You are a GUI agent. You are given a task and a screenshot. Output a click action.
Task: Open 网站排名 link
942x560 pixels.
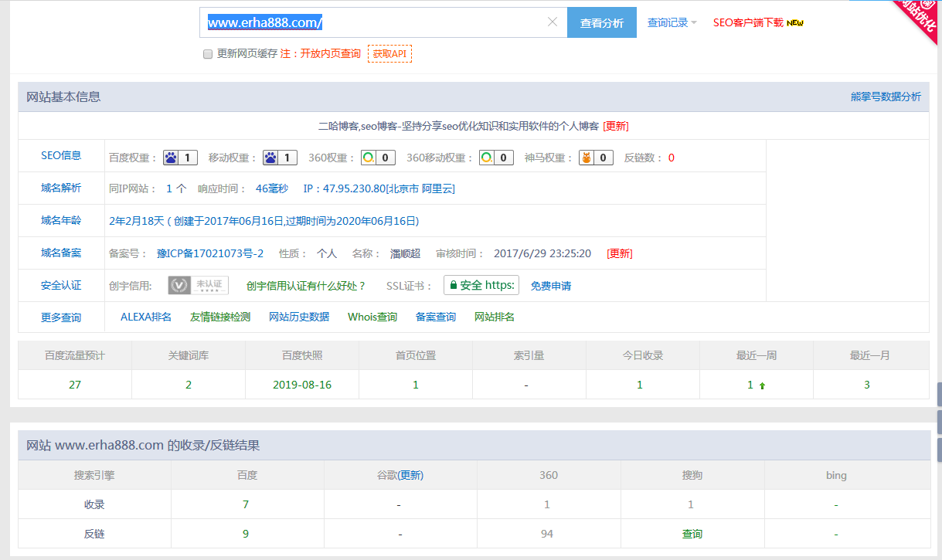point(495,317)
